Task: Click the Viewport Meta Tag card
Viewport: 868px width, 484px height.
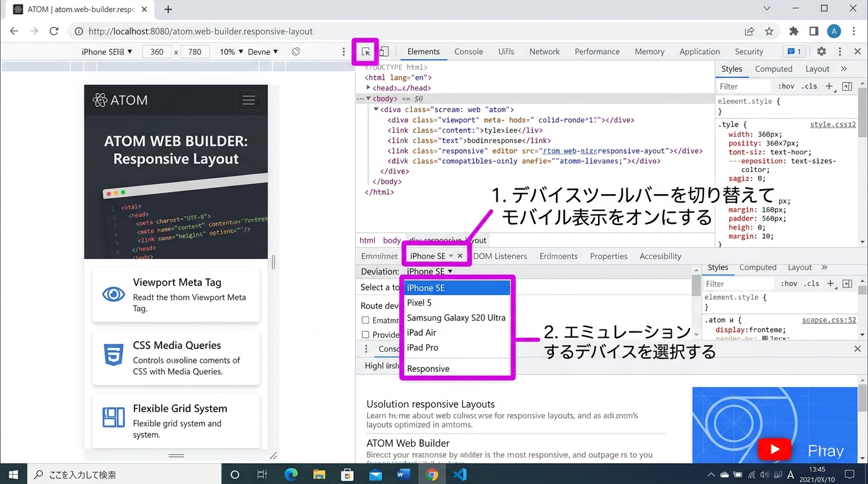Action: click(x=176, y=294)
